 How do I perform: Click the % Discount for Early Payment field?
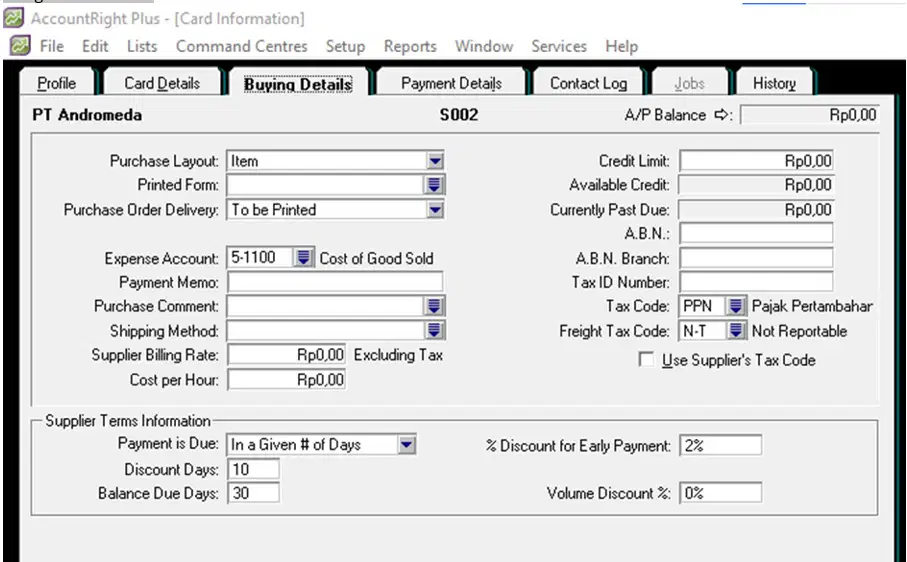tap(720, 445)
